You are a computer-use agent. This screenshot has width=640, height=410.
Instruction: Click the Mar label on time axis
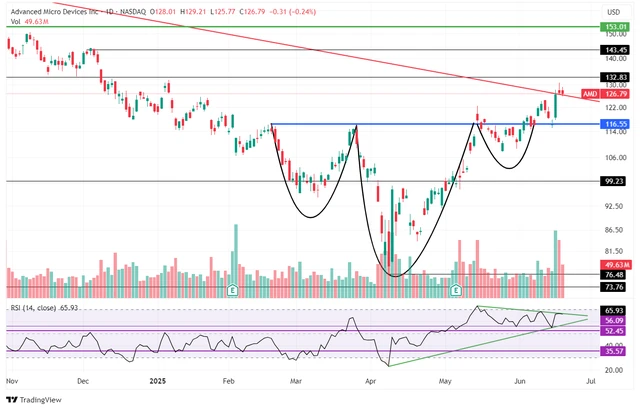click(296, 381)
